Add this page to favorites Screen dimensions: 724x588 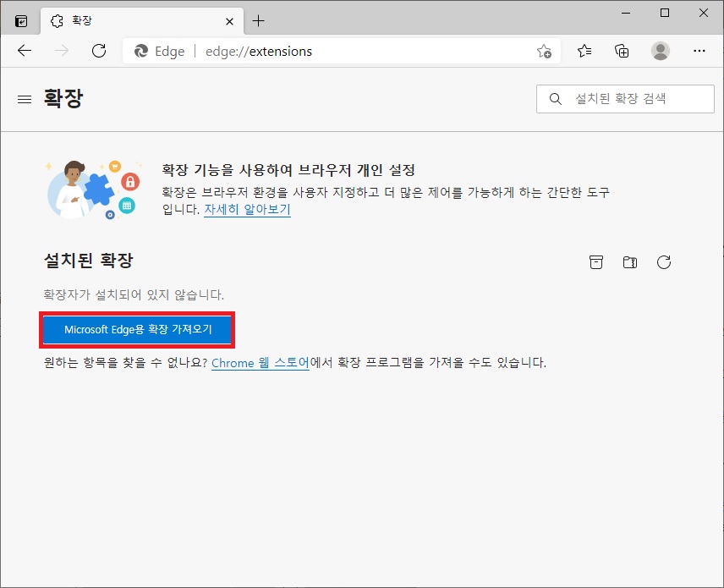[545, 51]
